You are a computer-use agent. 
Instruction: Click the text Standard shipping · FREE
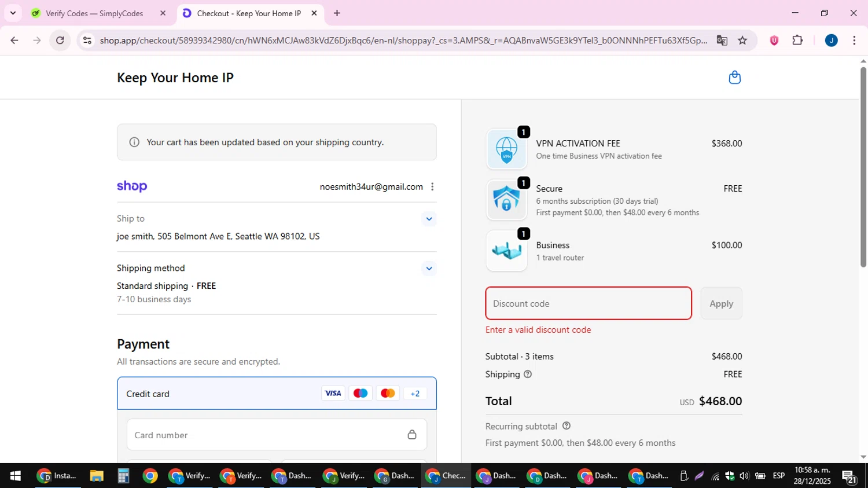[166, 286]
